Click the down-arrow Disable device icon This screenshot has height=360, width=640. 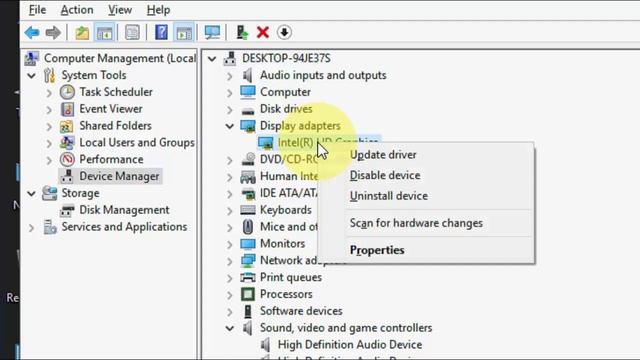tap(284, 32)
